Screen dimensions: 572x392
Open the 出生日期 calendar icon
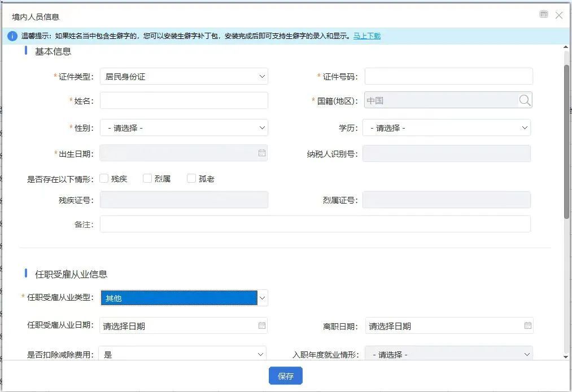pos(262,153)
